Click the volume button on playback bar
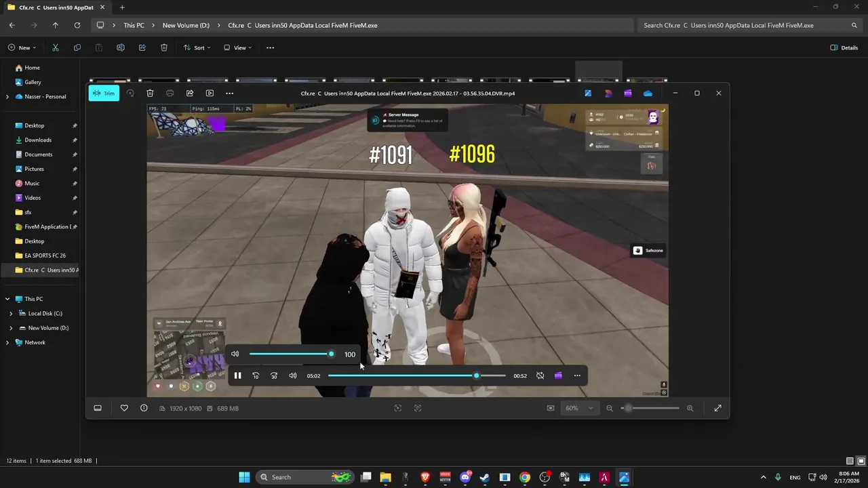This screenshot has width=868, height=488. click(x=292, y=375)
